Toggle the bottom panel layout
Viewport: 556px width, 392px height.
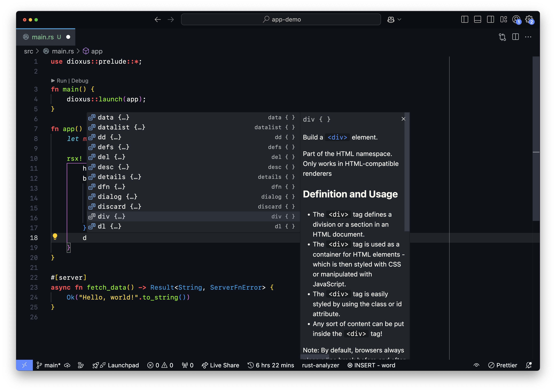477,19
